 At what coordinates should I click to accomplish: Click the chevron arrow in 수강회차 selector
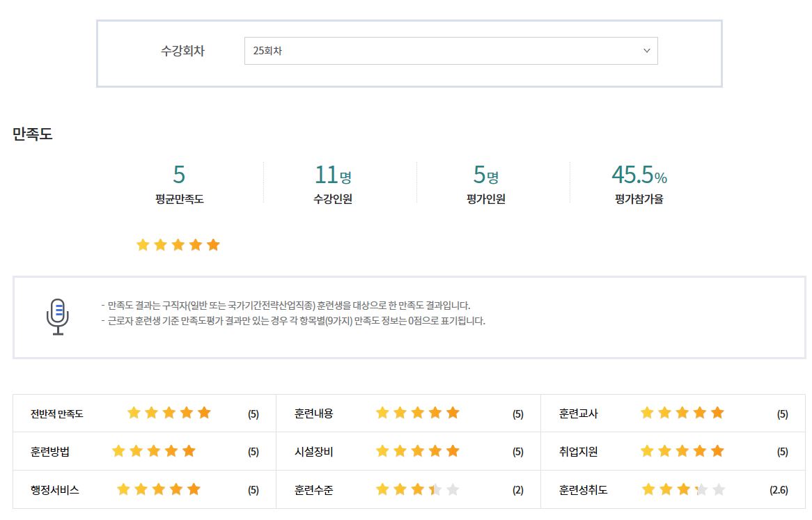[x=646, y=51]
